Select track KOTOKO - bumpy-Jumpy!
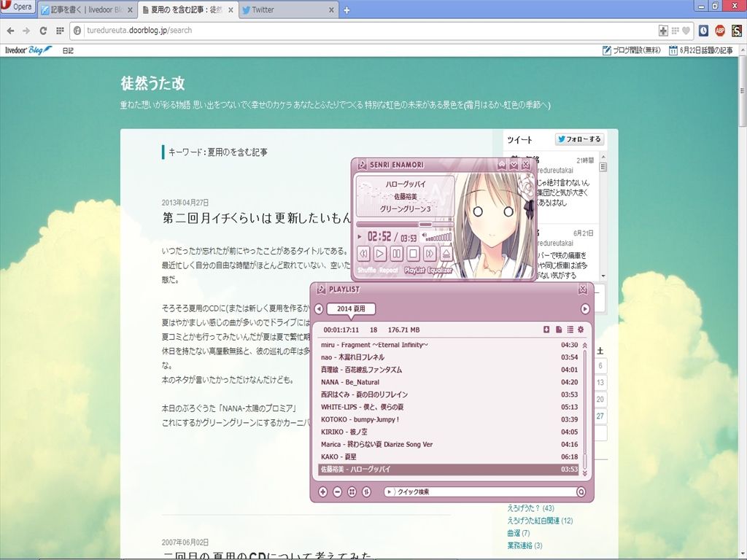Image resolution: width=747 pixels, height=560 pixels. pos(449,419)
